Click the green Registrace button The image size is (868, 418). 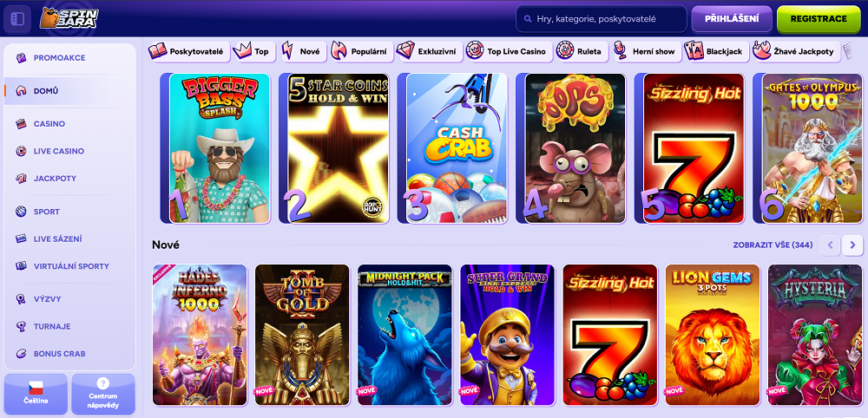click(819, 19)
